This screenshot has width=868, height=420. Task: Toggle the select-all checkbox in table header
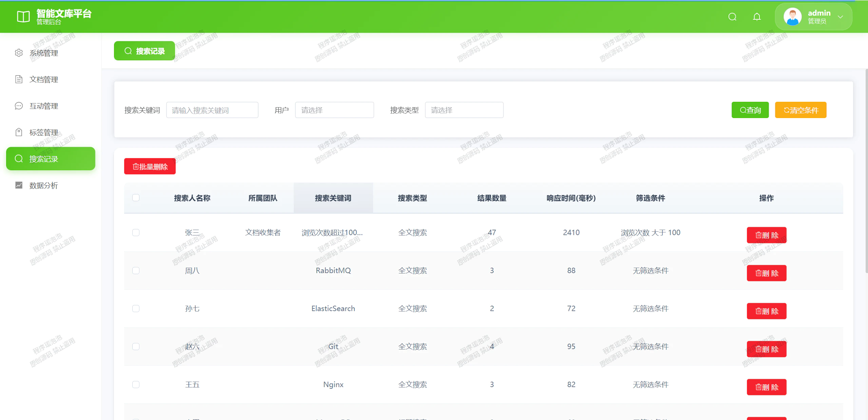[x=136, y=198]
